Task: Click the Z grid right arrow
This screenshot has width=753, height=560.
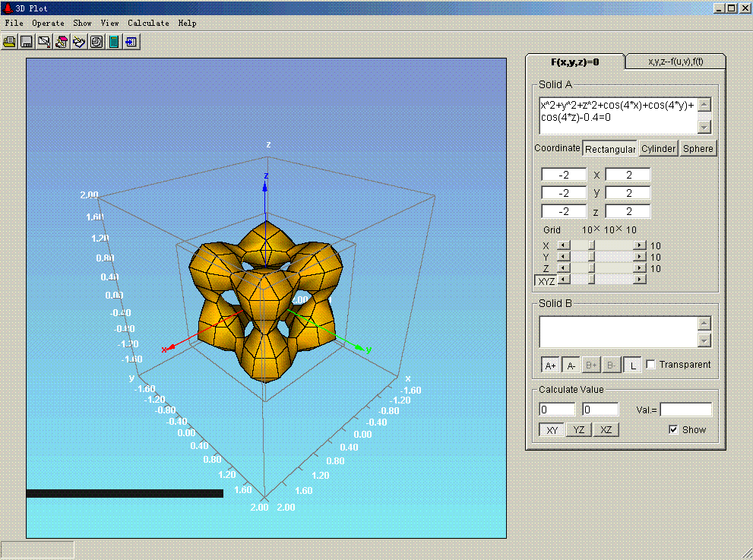Action: (x=640, y=268)
